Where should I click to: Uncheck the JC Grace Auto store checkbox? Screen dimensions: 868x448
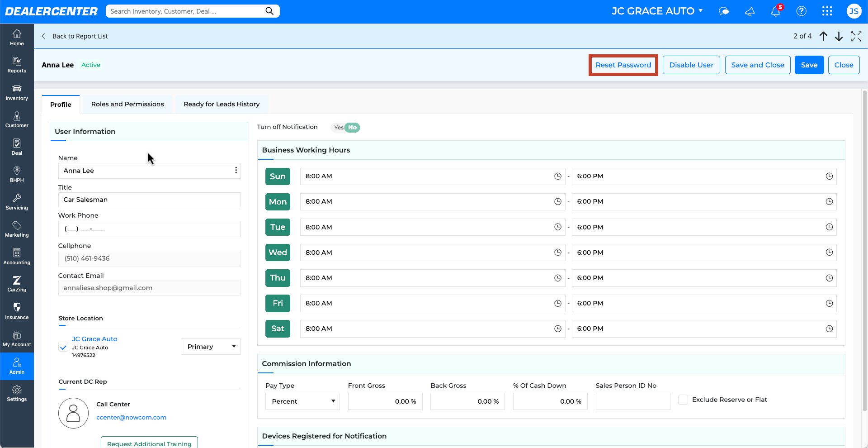(63, 347)
